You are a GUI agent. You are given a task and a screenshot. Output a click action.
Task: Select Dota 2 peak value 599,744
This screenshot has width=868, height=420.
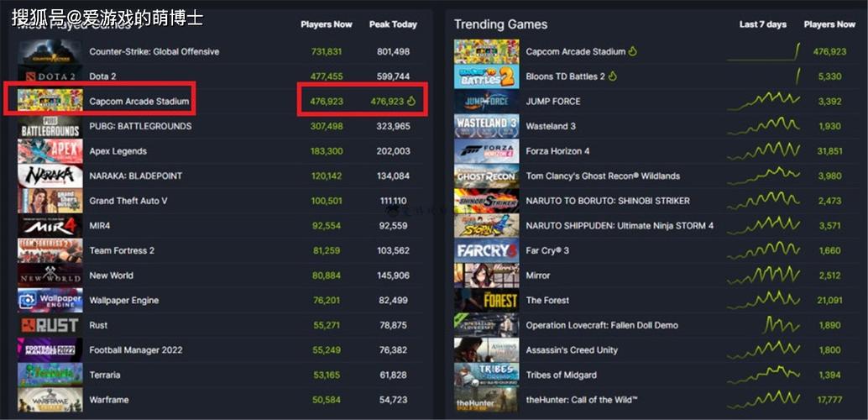pos(393,76)
